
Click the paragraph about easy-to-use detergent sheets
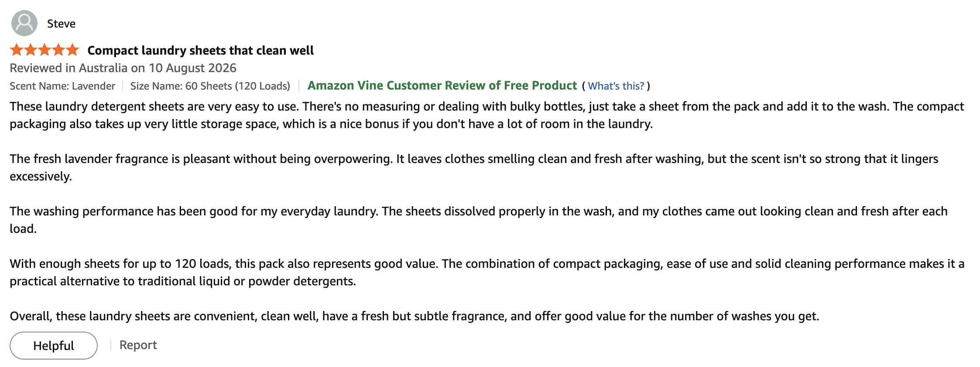point(487,115)
